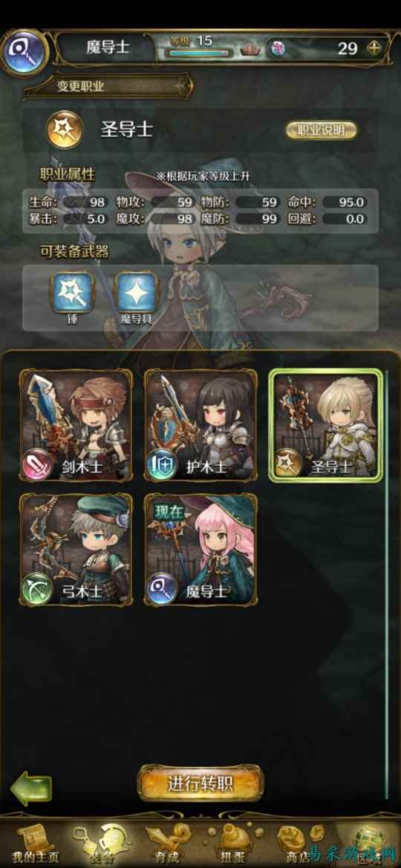The image size is (401, 868).
Task: Choose the 剑术士 job card
Action: (76, 425)
